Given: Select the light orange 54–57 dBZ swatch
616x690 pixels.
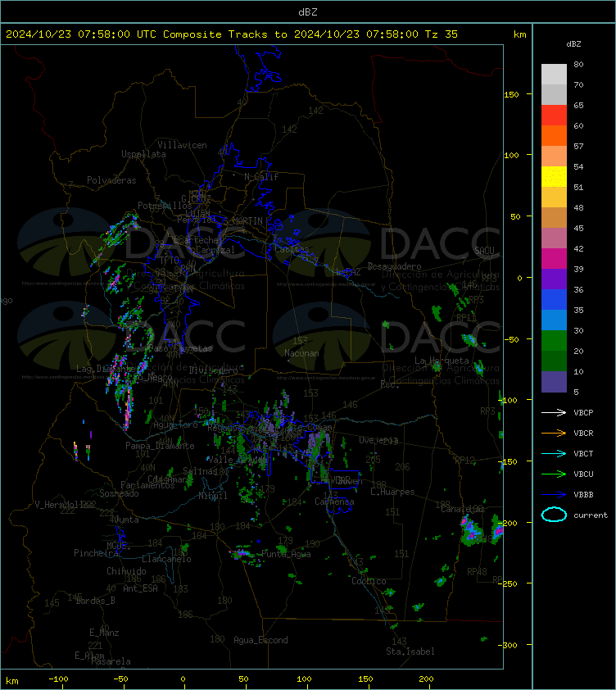Looking at the screenshot, I should pyautogui.click(x=554, y=157).
